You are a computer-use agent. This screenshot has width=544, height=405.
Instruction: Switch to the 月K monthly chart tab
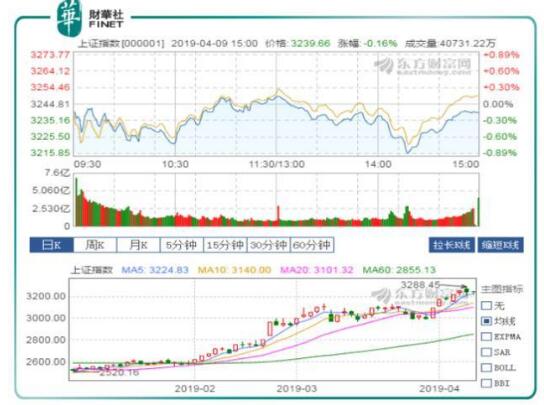click(138, 245)
